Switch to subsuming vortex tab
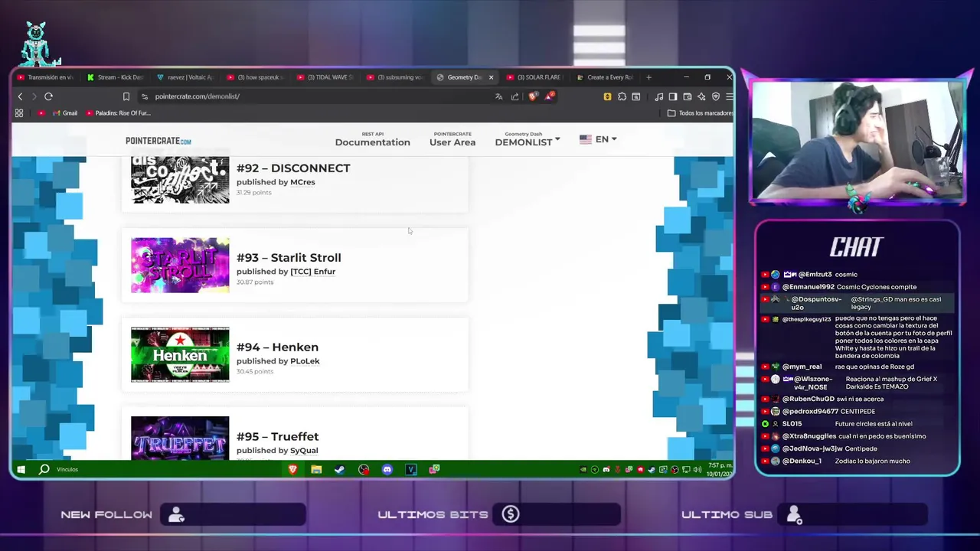Image resolution: width=980 pixels, height=551 pixels. [x=396, y=77]
